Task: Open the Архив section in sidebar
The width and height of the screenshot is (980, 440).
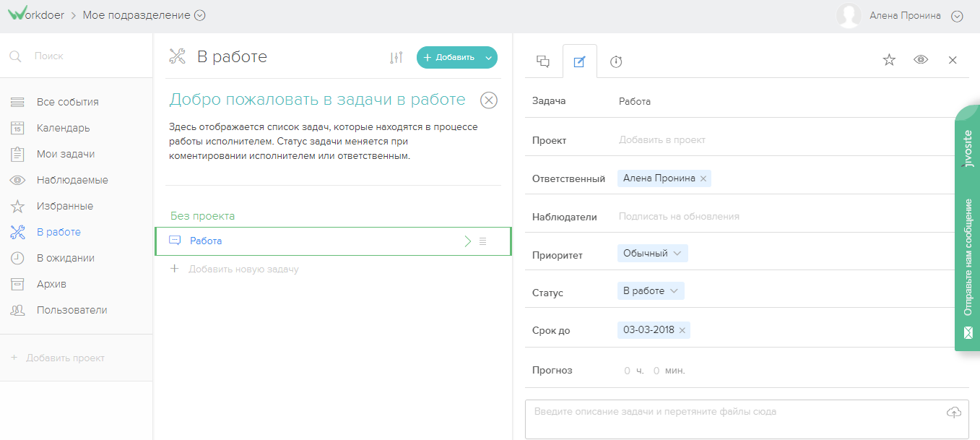Action: click(56, 284)
